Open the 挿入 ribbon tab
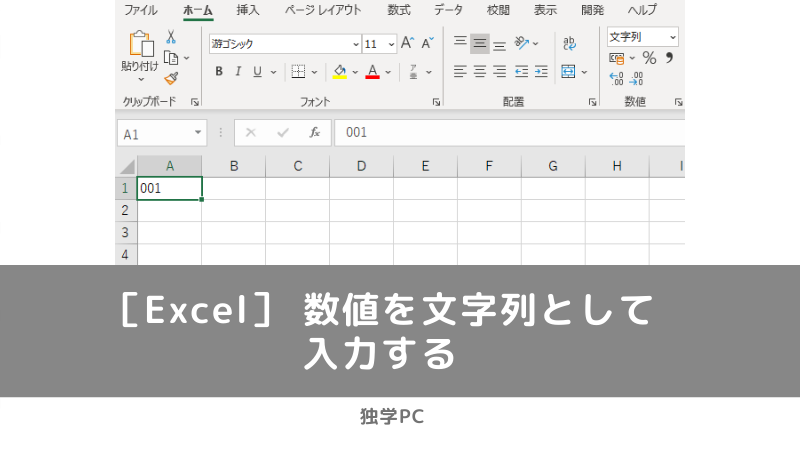Screen dimensions: 800x450 (248, 10)
